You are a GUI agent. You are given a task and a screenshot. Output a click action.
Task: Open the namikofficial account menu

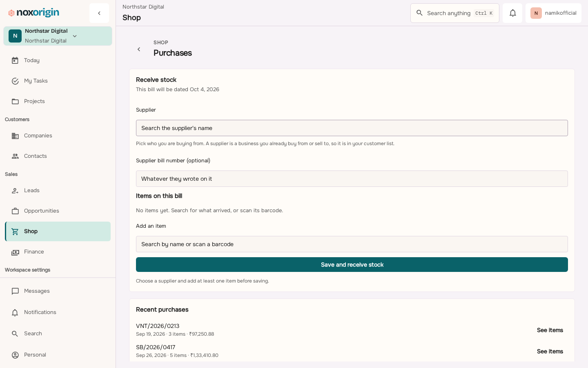point(553,13)
